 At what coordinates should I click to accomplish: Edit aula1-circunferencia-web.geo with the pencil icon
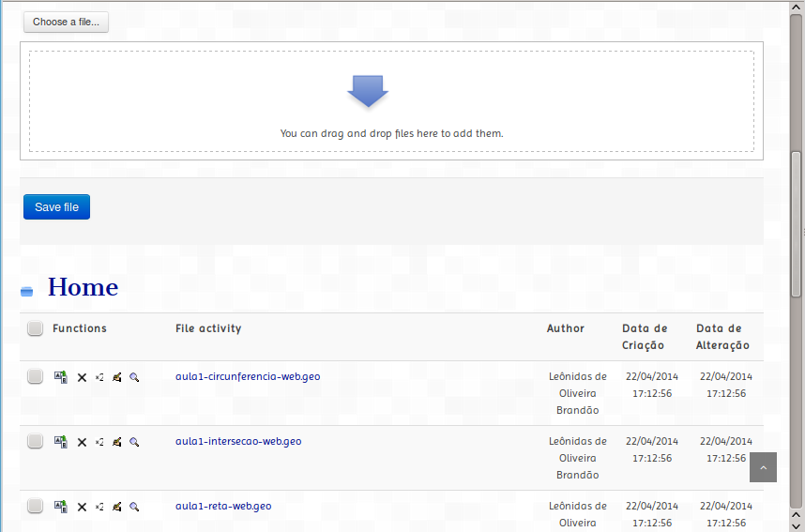tap(117, 377)
